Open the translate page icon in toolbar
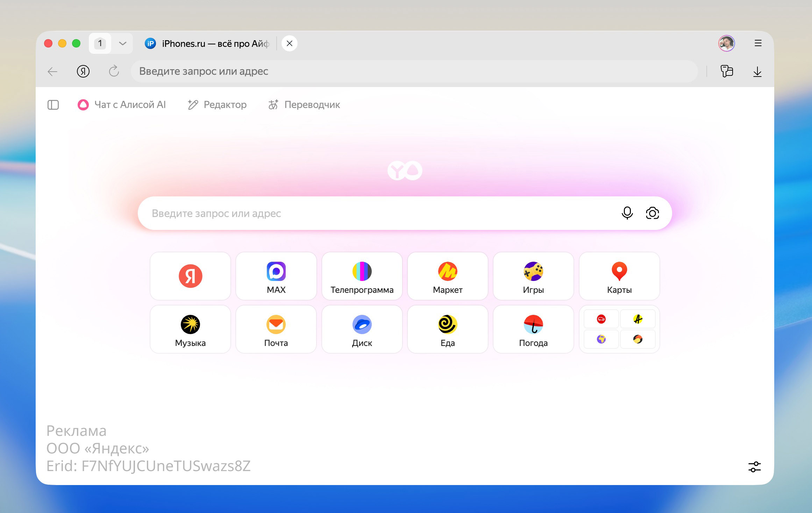This screenshot has height=513, width=812. coord(727,71)
